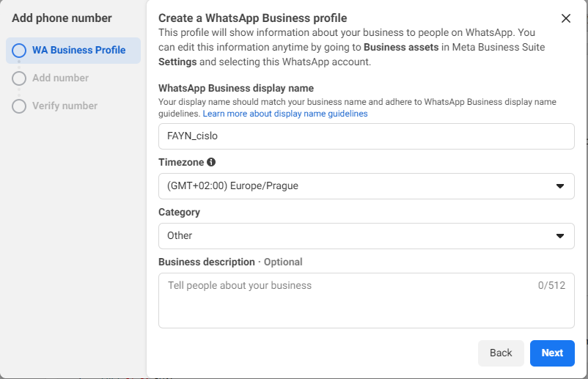Screen dimensions: 588x379
Task: Click the Verify number step circle
Action: 19,106
